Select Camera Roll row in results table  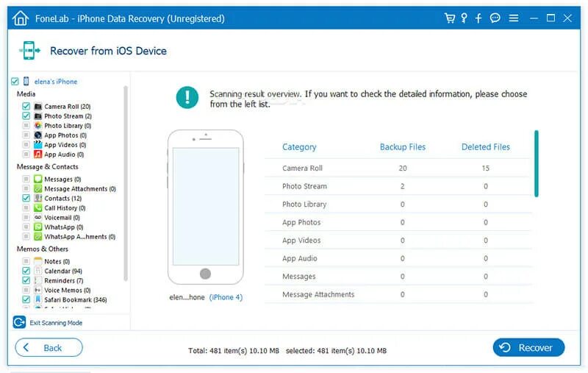coord(398,168)
